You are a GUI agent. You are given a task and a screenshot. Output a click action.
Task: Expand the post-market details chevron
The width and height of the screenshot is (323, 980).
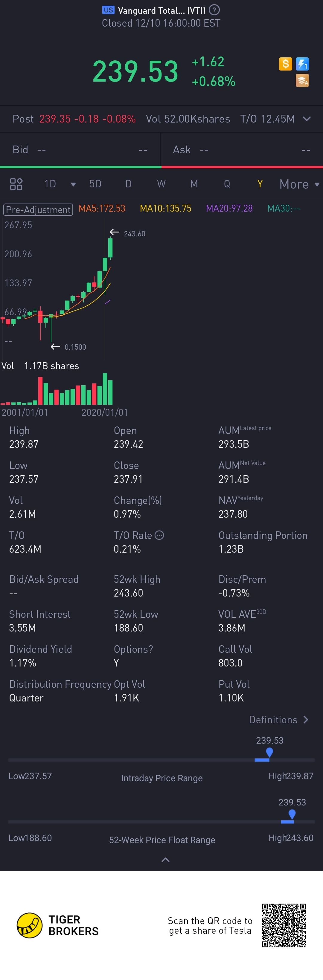click(306, 119)
